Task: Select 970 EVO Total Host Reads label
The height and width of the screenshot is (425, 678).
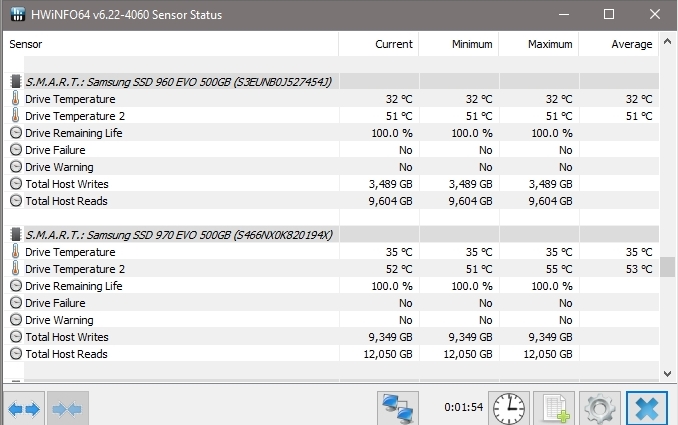Action: coord(66,354)
